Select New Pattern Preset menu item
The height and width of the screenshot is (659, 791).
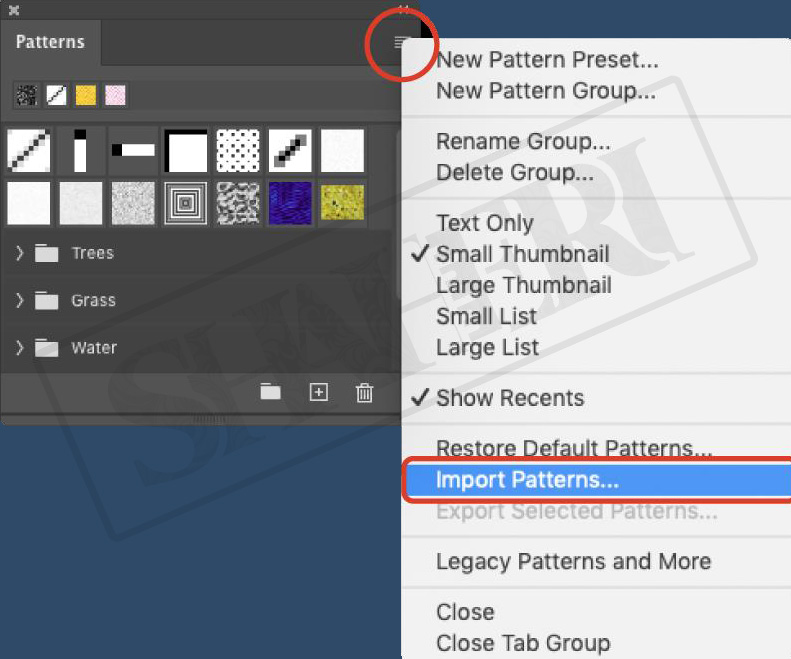(x=547, y=60)
